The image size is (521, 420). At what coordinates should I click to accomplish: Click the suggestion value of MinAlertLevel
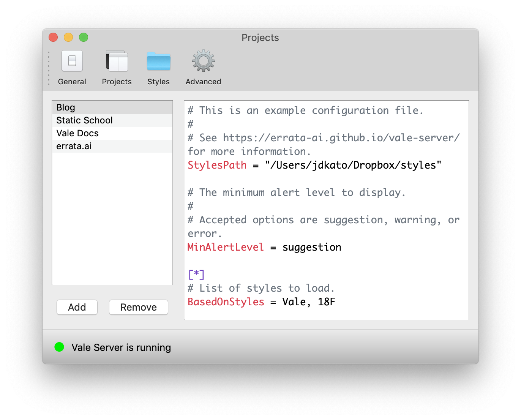312,247
